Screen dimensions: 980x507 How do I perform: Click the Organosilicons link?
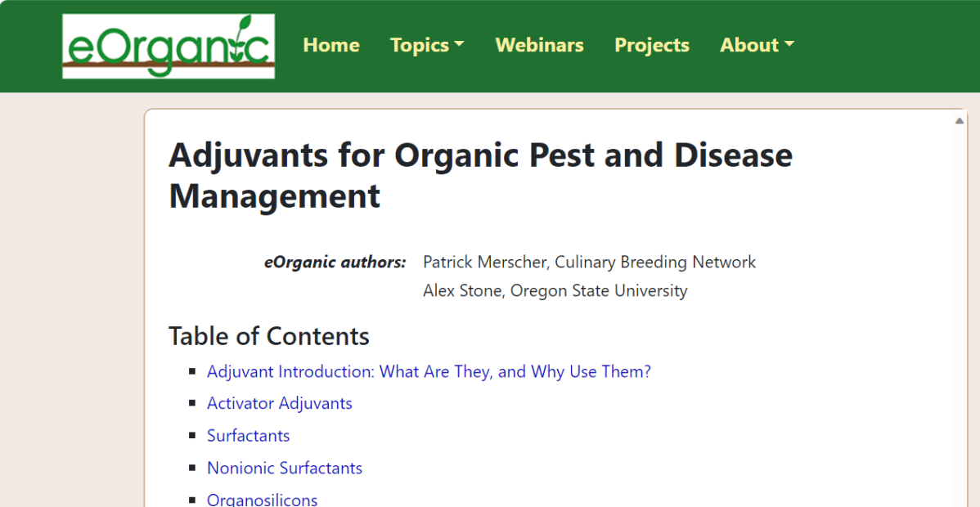pyautogui.click(x=262, y=499)
